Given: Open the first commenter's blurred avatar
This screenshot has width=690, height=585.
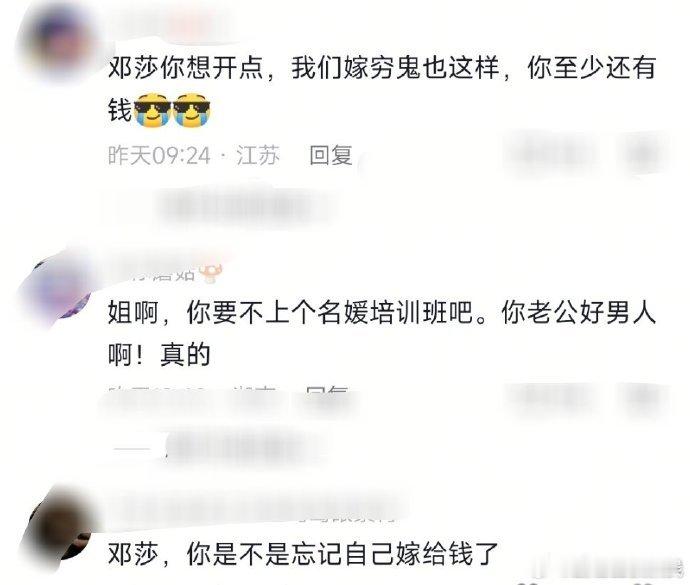Looking at the screenshot, I should pos(57,42).
